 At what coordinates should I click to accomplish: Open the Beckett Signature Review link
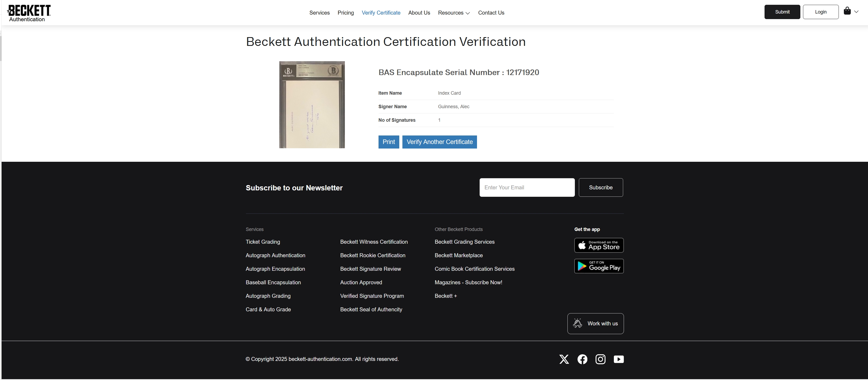click(370, 269)
